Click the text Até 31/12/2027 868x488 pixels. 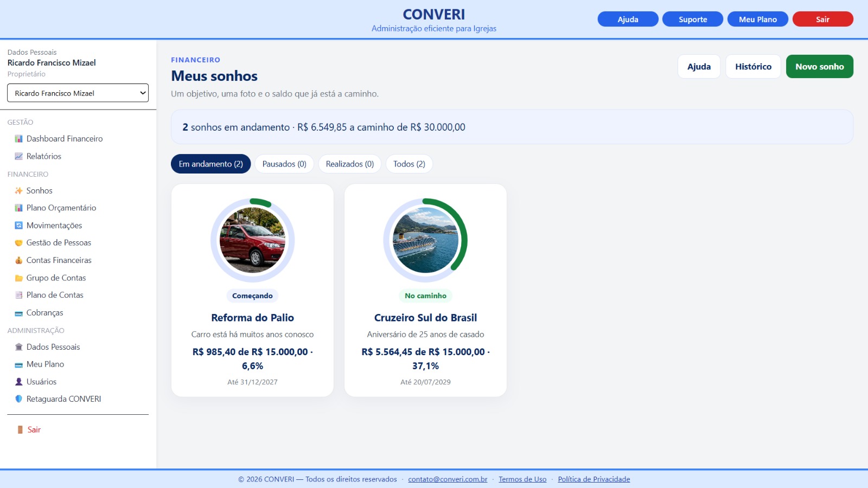252,382
